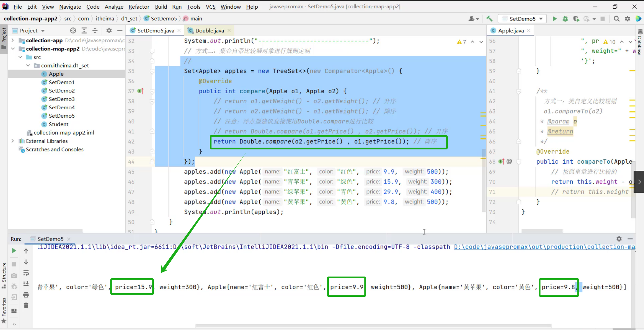Click the Debug bug icon
The width and height of the screenshot is (644, 330).
(x=565, y=19)
